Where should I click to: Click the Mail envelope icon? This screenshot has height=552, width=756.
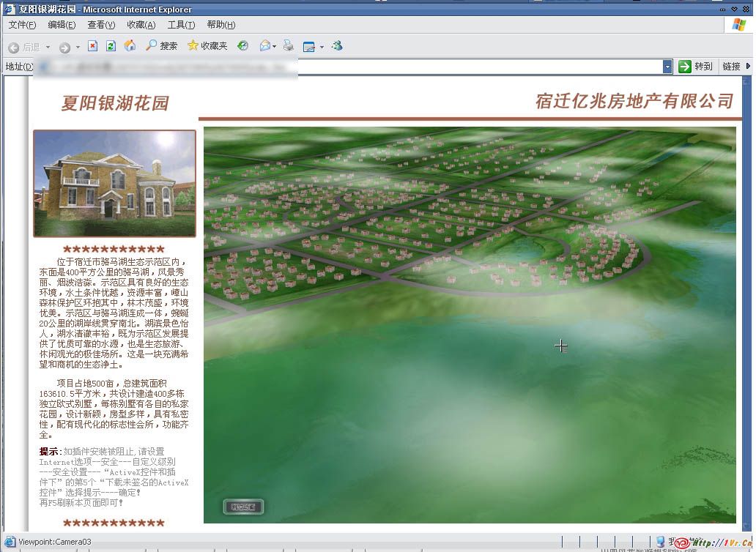(264, 46)
